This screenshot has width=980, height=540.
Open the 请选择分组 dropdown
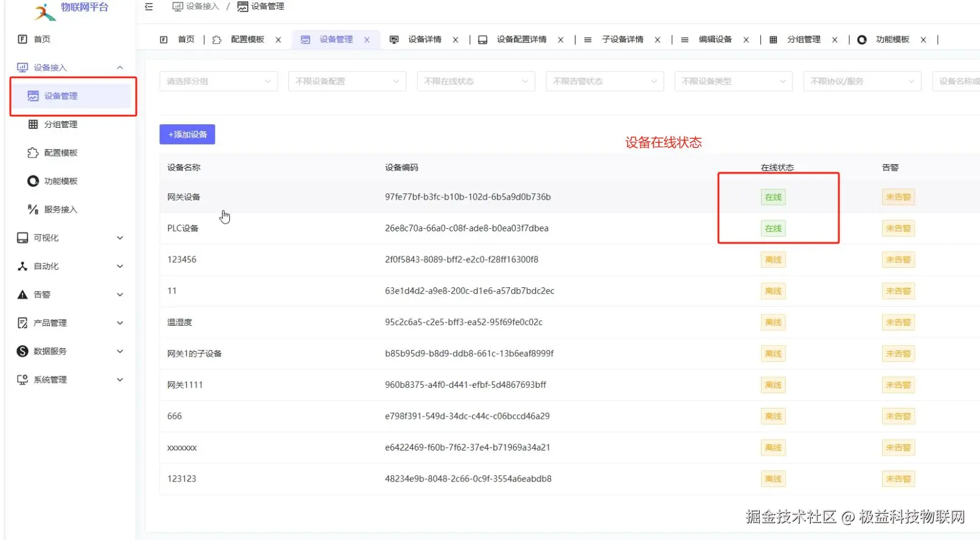[x=219, y=81]
